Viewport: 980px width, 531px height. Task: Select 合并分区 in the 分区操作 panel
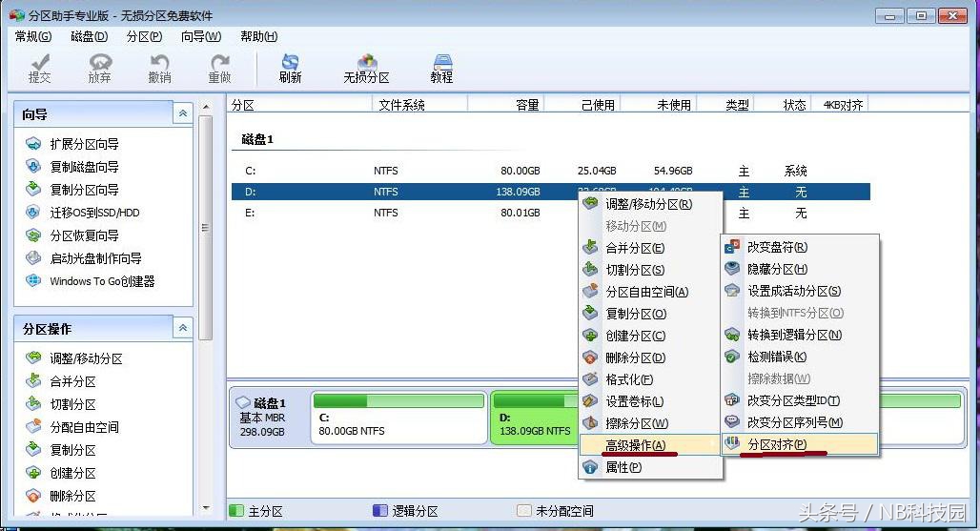pos(61,381)
